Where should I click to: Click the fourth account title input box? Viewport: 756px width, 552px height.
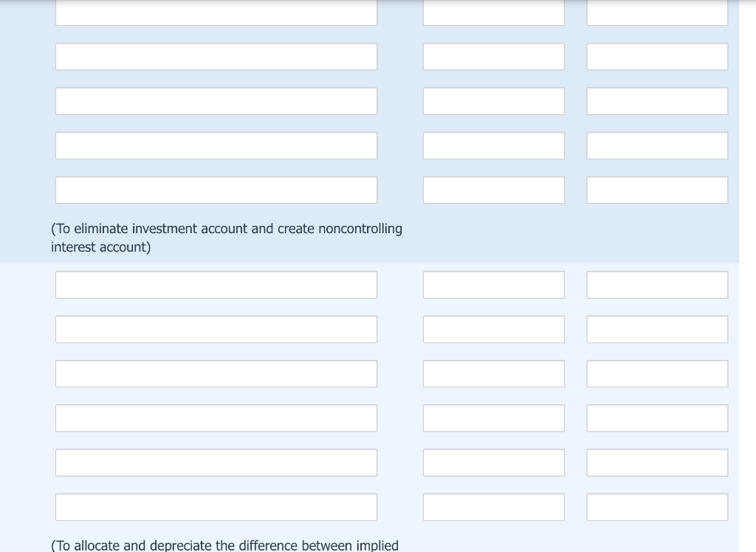point(216,145)
